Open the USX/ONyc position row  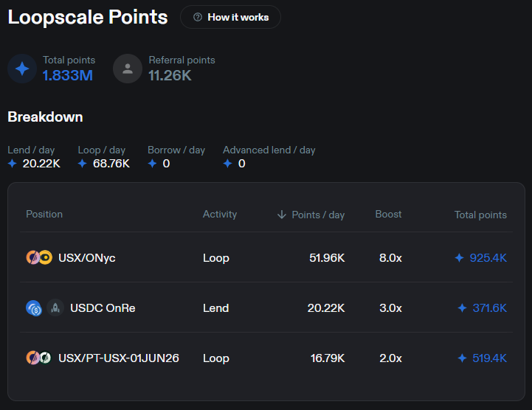(266, 257)
